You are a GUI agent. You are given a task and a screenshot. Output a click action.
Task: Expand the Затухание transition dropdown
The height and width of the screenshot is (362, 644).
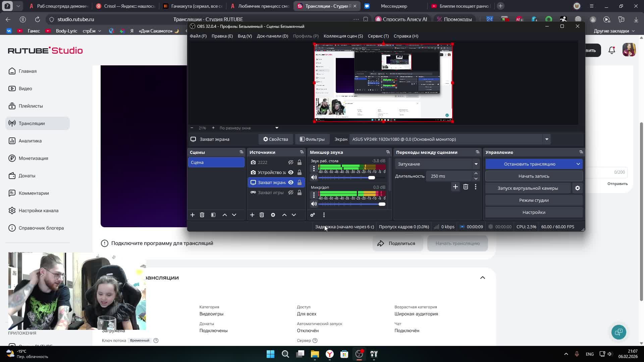476,164
